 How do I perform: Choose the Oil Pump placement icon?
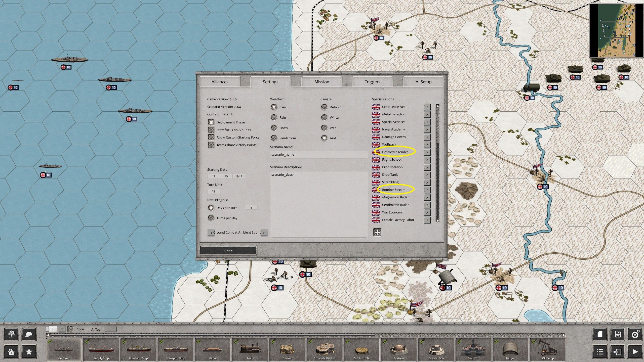point(548,349)
